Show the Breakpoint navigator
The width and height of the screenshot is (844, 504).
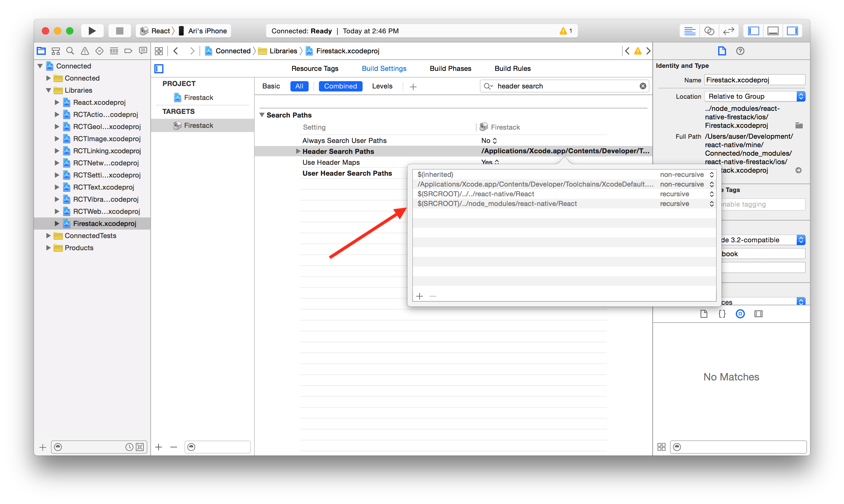(128, 51)
